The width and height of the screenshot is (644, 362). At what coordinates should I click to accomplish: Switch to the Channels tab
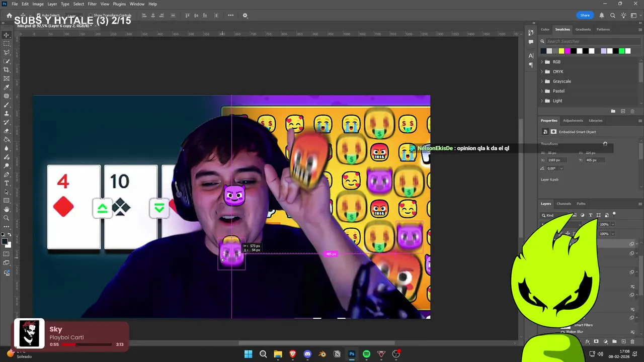[563, 204]
